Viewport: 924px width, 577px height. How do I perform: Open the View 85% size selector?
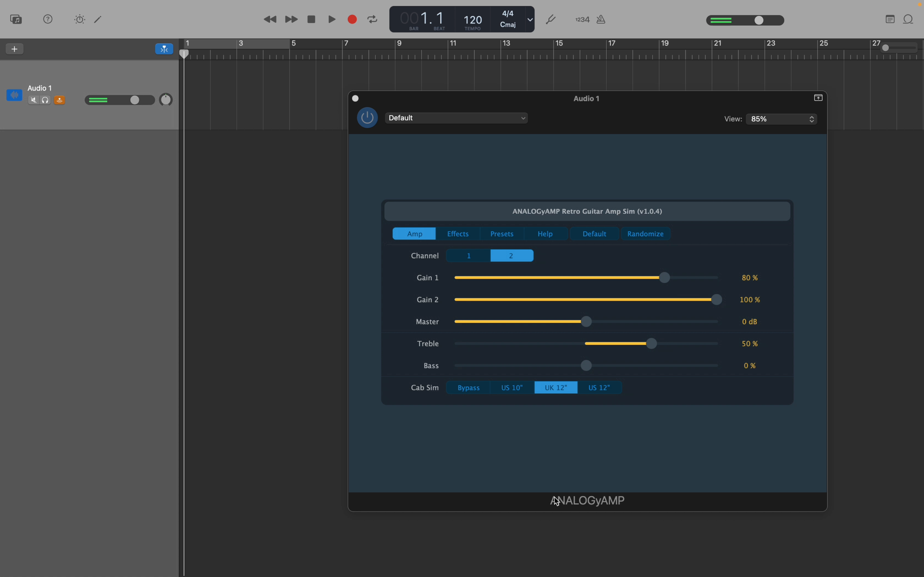point(781,119)
